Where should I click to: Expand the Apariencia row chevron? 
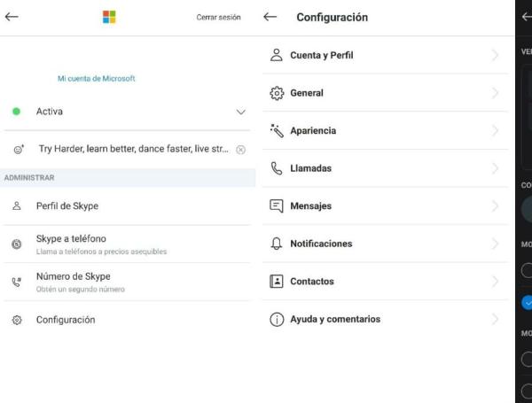point(495,130)
